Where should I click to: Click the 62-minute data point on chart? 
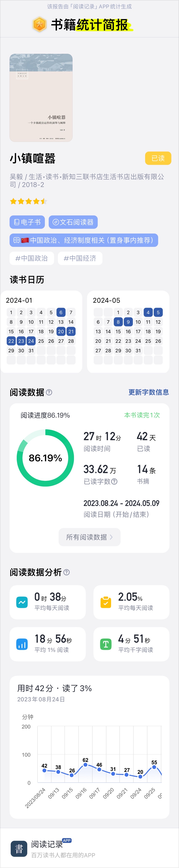(x=86, y=765)
